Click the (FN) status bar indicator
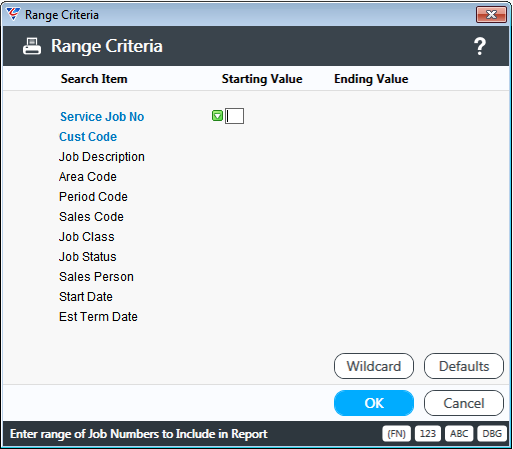The width and height of the screenshot is (513, 449). 396,434
